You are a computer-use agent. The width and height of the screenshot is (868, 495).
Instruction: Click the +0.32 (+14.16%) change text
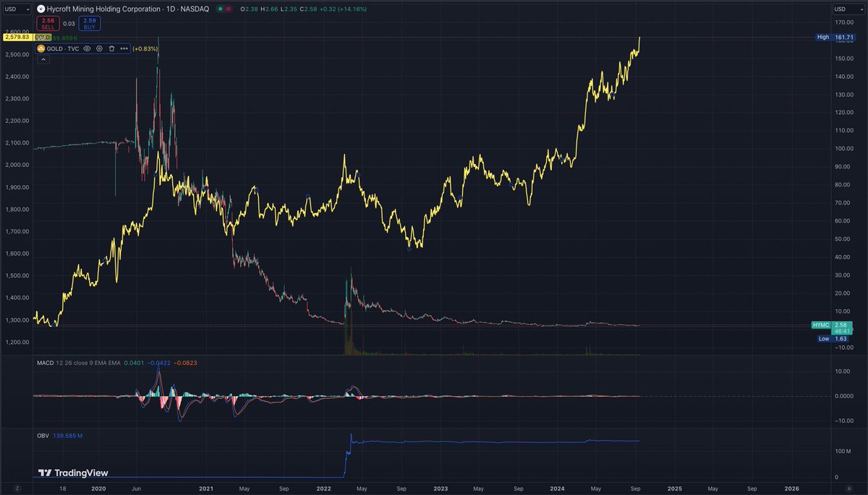pos(343,9)
